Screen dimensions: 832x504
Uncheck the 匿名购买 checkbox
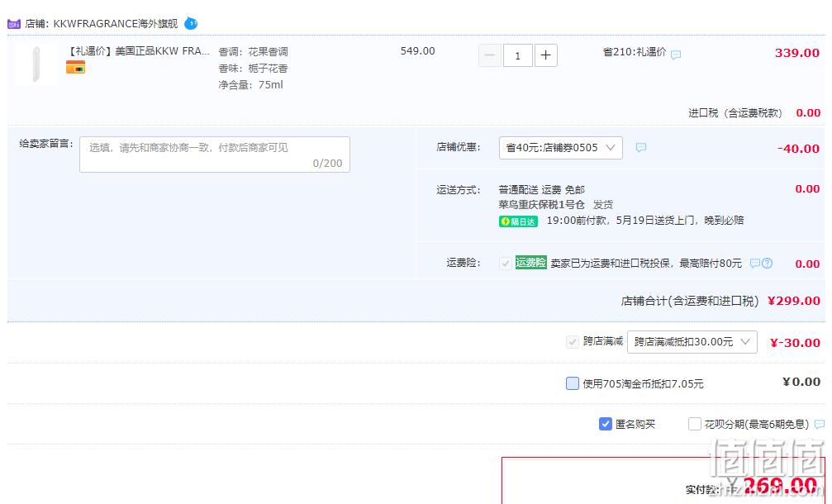tap(606, 424)
